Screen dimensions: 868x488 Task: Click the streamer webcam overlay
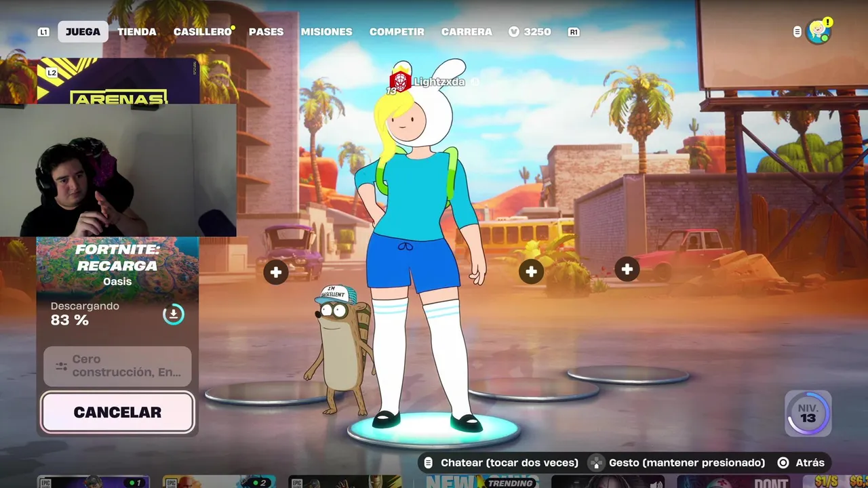click(x=118, y=169)
